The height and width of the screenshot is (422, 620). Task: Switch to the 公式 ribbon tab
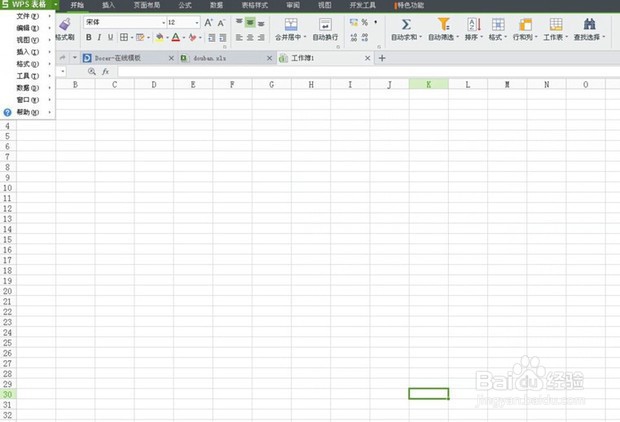[185, 5]
